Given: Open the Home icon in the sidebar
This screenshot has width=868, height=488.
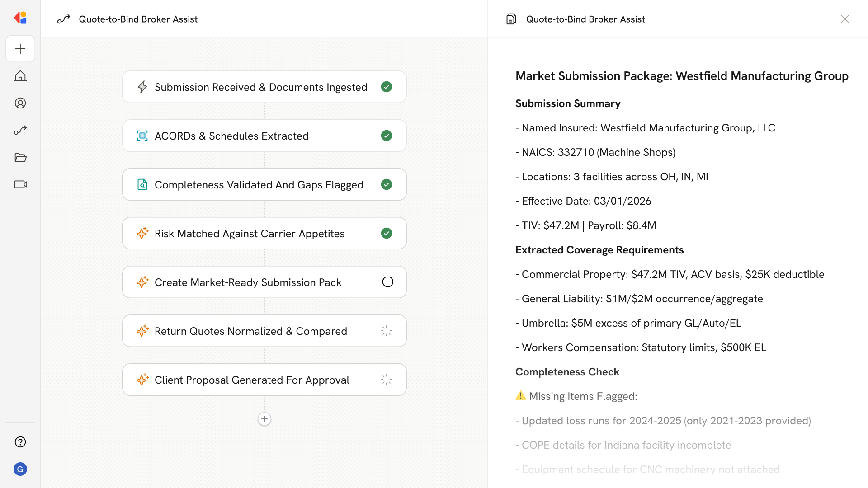Looking at the screenshot, I should pos(20,76).
